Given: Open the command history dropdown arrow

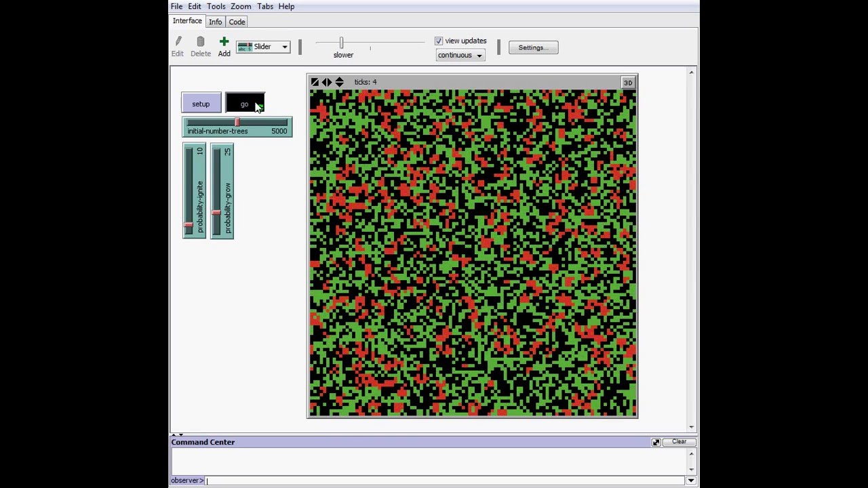Looking at the screenshot, I should [x=691, y=481].
